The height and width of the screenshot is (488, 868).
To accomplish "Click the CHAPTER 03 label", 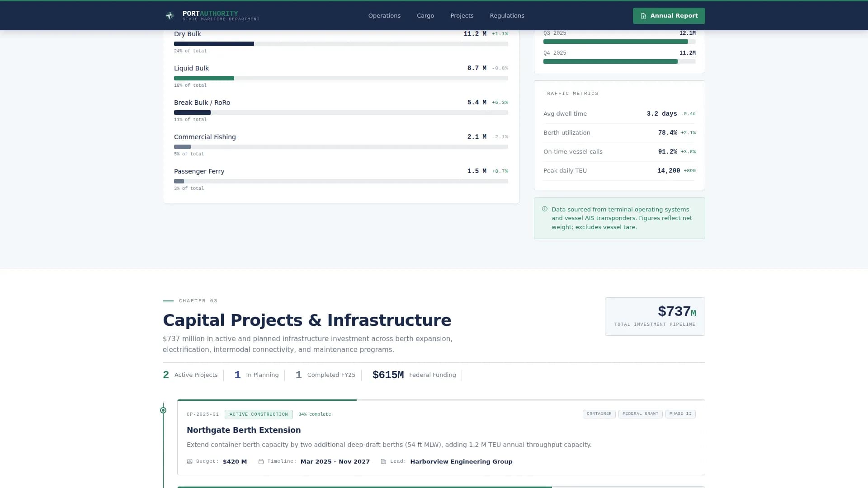I will pyautogui.click(x=198, y=301).
